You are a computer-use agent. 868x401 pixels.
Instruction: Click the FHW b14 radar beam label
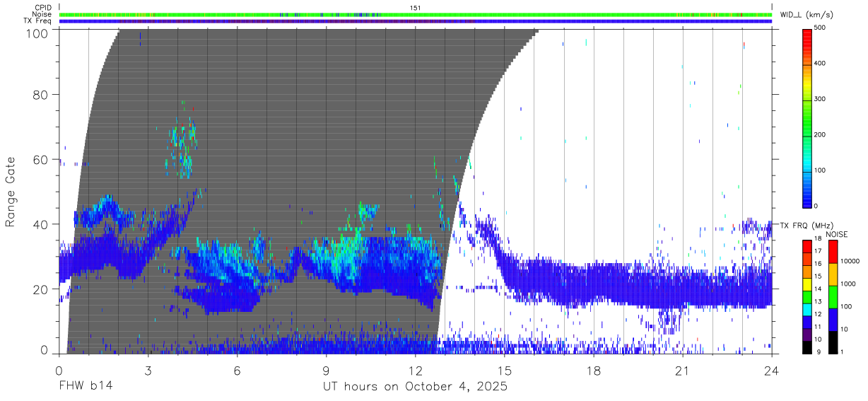pyautogui.click(x=85, y=386)
